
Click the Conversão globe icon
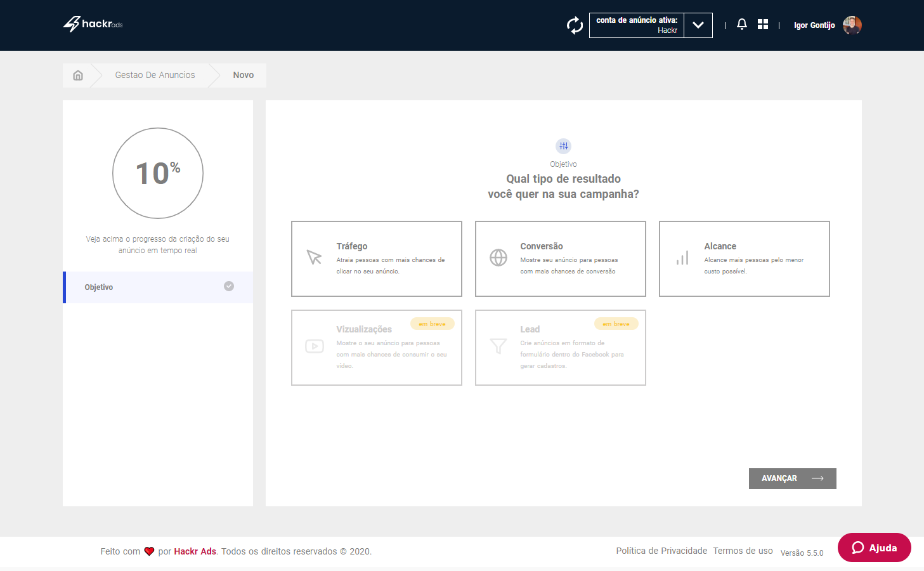tap(498, 258)
